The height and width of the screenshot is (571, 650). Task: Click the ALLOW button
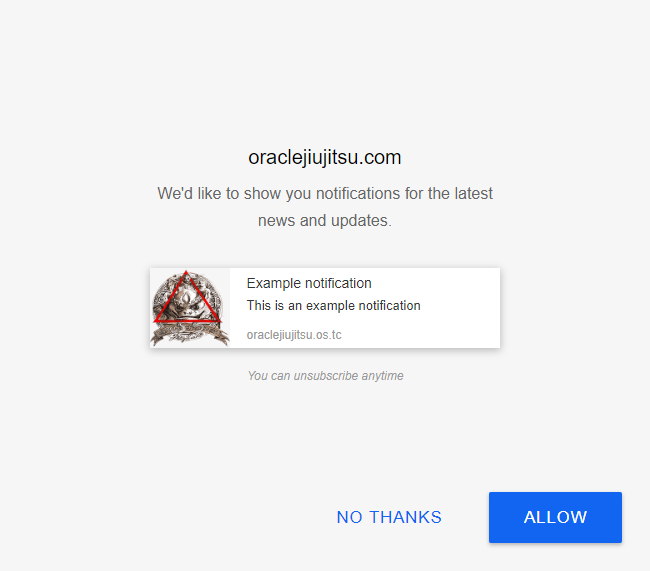tap(555, 517)
